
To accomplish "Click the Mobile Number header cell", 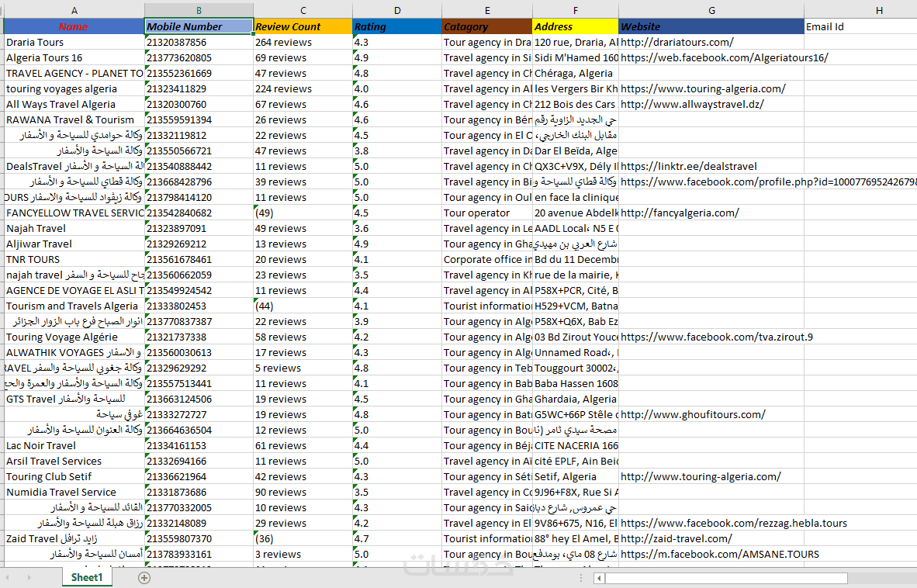I will tap(199, 26).
